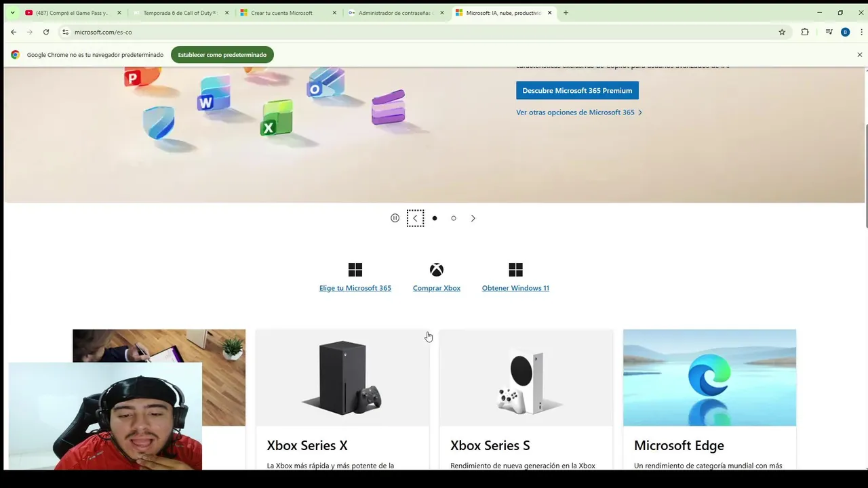Click Descubre Microsoft 365 Premium button
This screenshot has width=868, height=488.
pos(577,91)
